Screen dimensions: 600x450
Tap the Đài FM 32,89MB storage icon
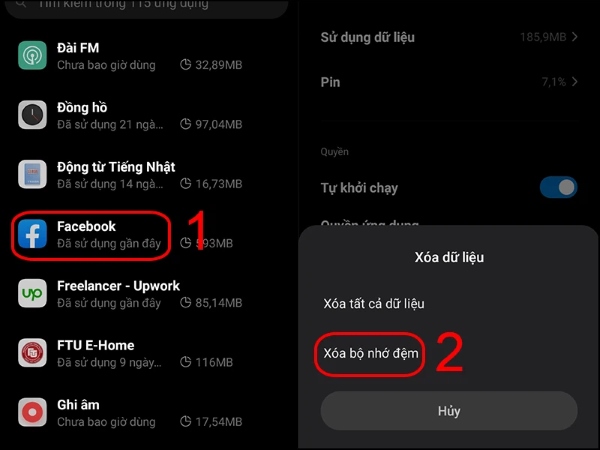[x=186, y=64]
